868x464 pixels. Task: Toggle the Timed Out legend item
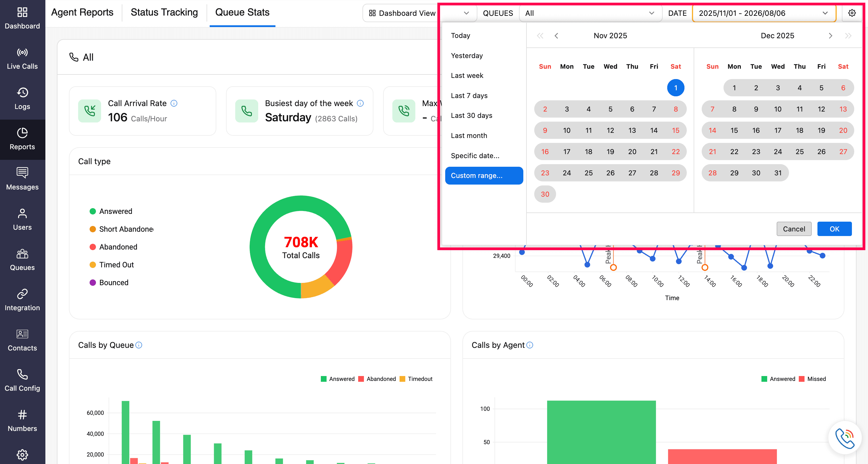point(111,265)
